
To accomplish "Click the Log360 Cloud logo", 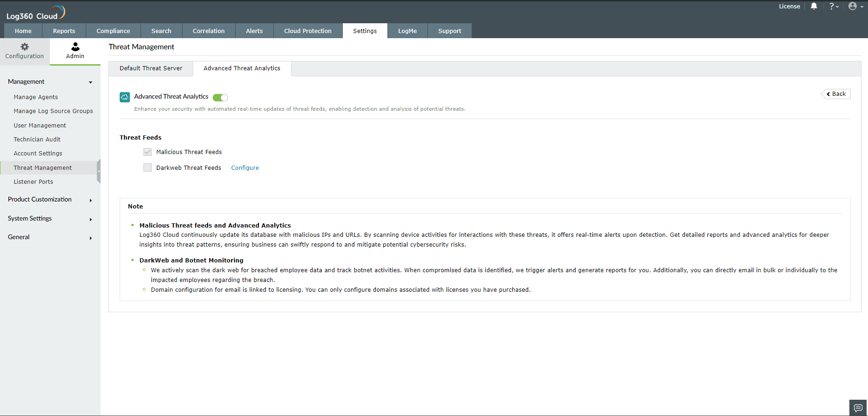I will coord(36,13).
